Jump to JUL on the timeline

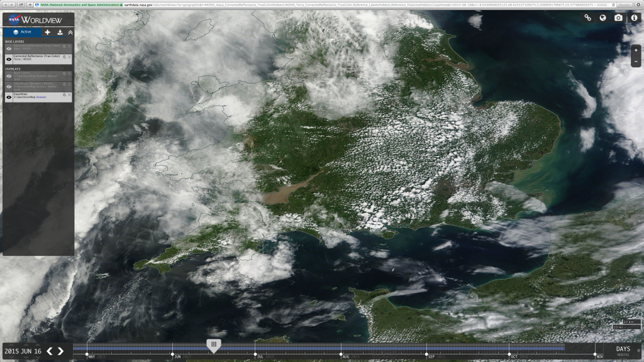click(260, 357)
